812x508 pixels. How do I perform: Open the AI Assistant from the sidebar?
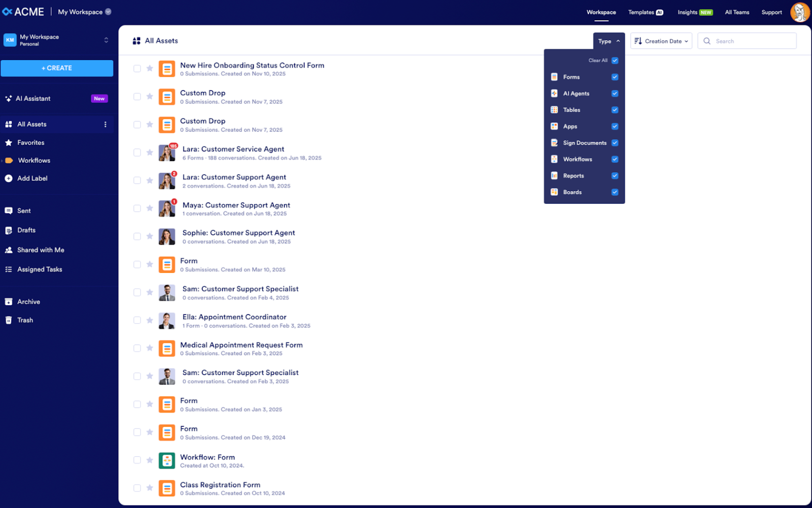click(x=33, y=98)
